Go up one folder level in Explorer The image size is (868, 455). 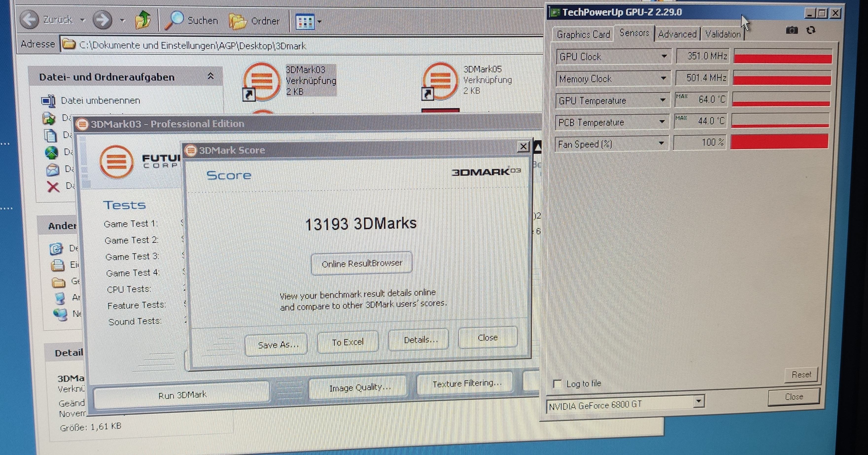point(143,20)
